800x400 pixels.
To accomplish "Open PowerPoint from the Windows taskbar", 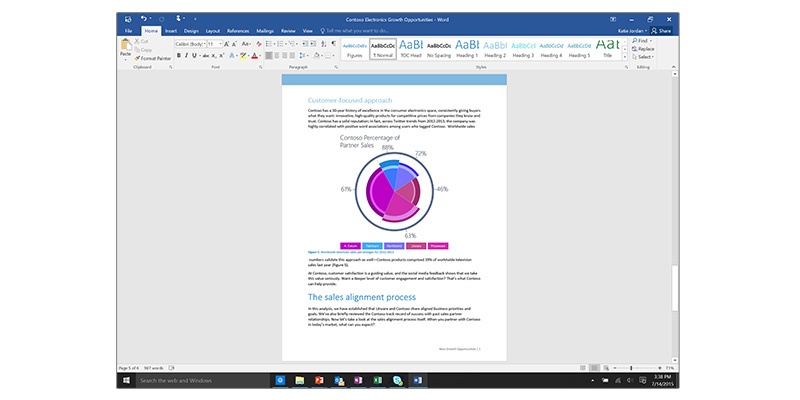I will (x=319, y=381).
